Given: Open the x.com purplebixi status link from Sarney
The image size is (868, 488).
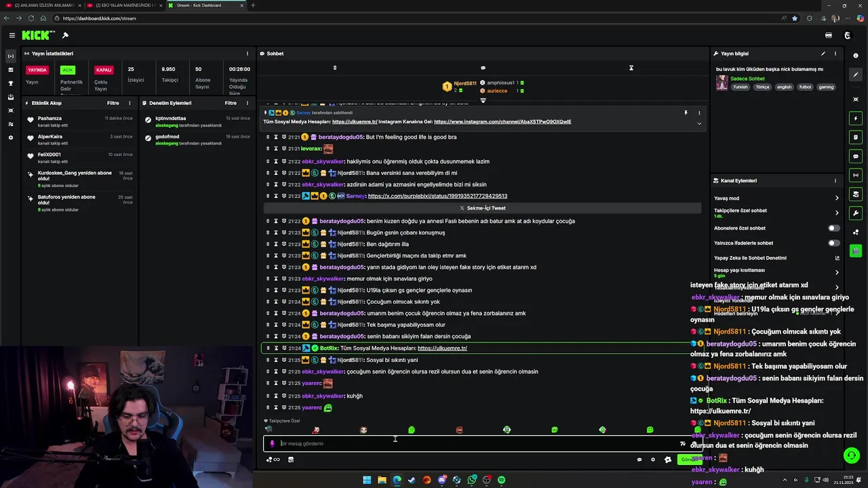Looking at the screenshot, I should [437, 196].
